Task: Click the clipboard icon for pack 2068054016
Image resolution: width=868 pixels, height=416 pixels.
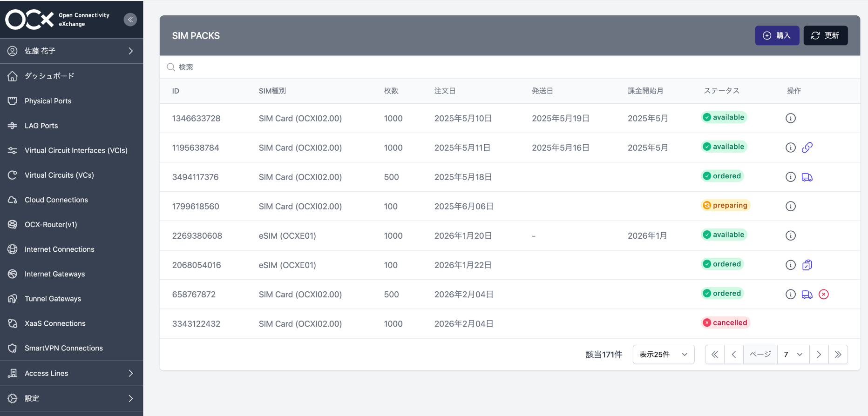Action: pyautogui.click(x=807, y=265)
